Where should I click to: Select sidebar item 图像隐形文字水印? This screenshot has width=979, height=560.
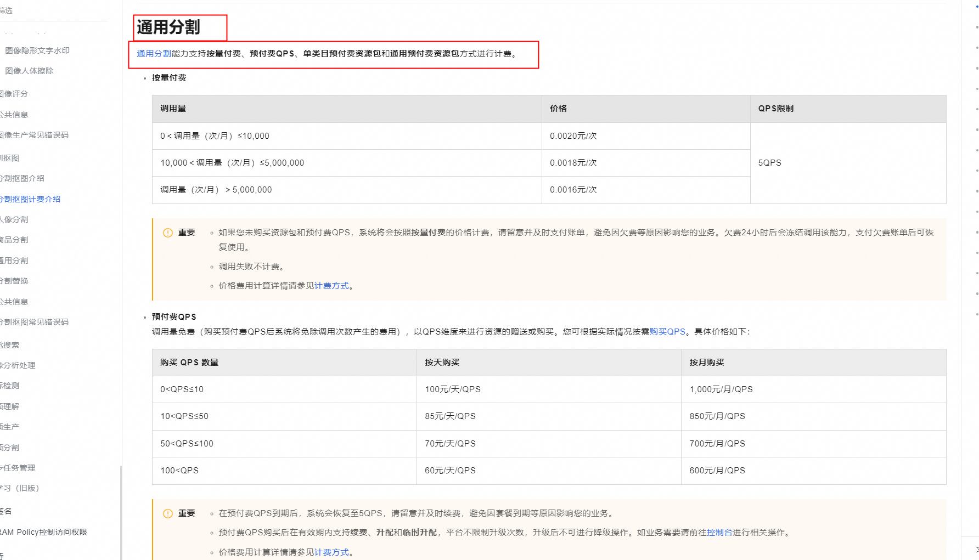37,50
